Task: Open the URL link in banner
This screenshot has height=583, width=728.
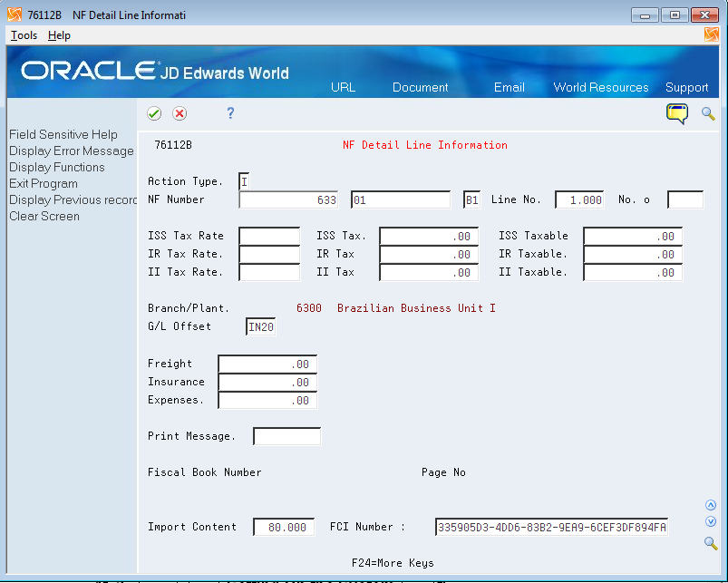Action: (x=343, y=87)
